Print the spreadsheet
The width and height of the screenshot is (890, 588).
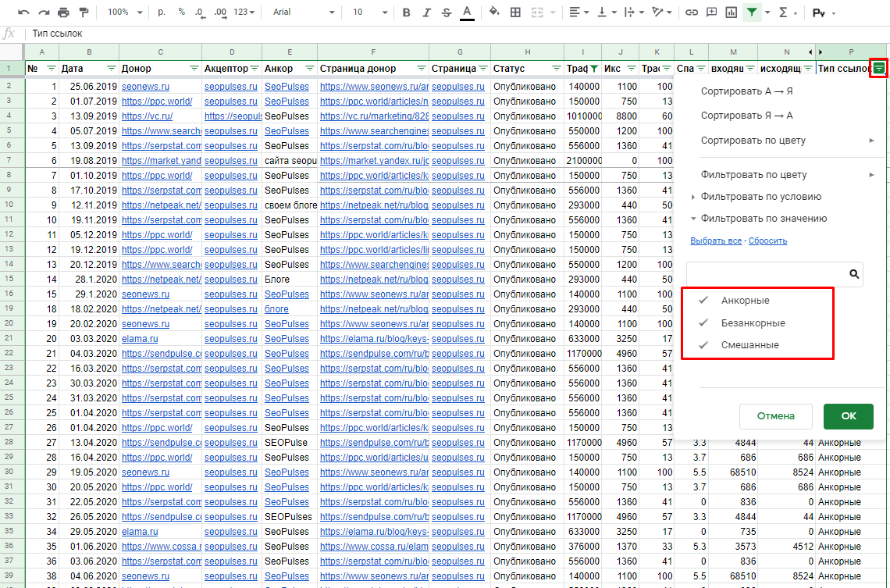63,12
